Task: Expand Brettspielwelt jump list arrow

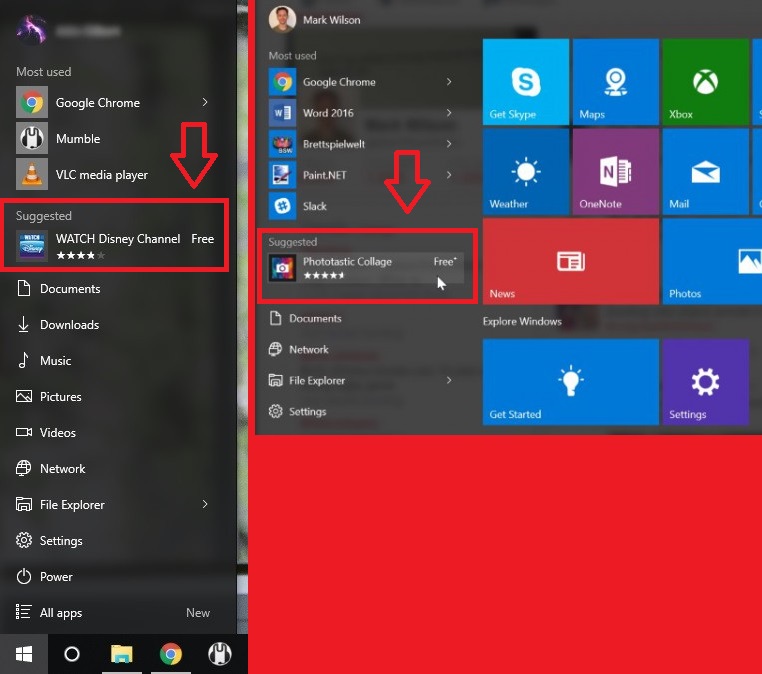Action: (x=449, y=144)
